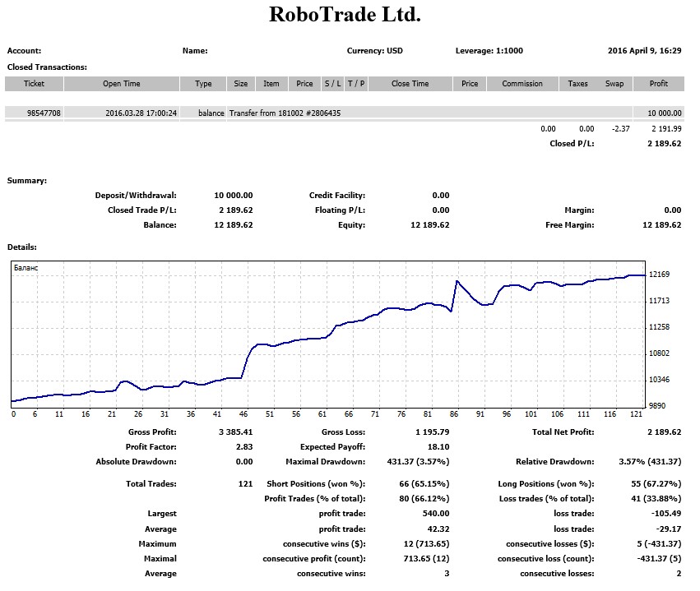
Task: Click the Open Time column header
Action: pyautogui.click(x=122, y=84)
